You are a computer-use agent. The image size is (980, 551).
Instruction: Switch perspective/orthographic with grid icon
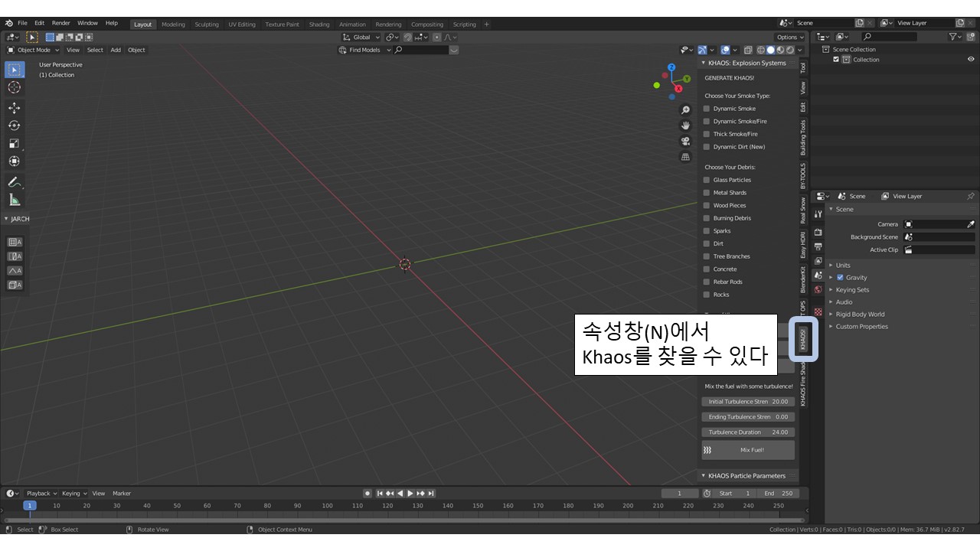click(685, 156)
